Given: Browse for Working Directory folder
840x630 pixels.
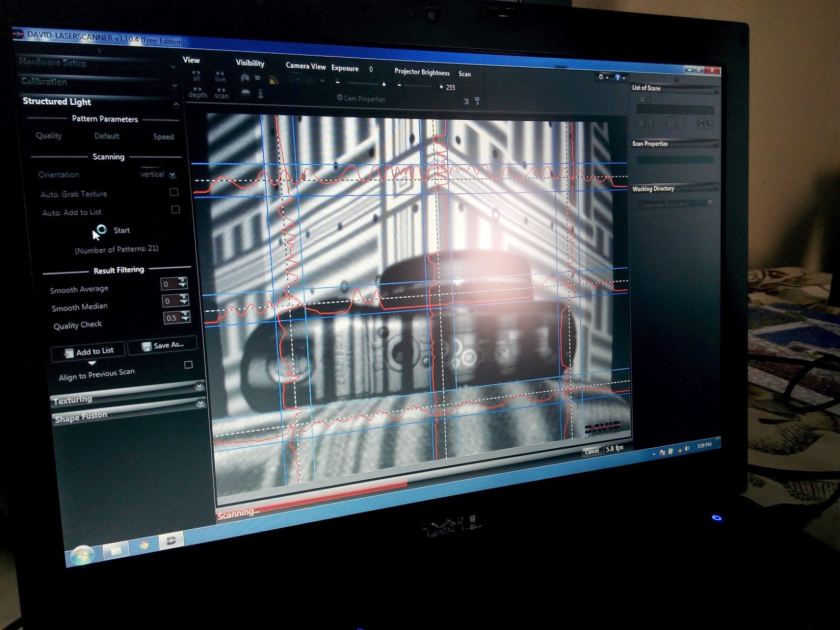Looking at the screenshot, I should coord(710,202).
